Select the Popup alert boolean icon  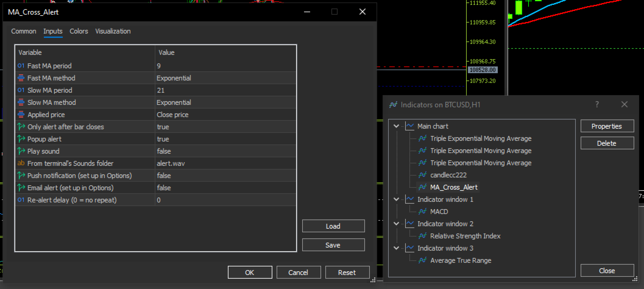pyautogui.click(x=21, y=139)
